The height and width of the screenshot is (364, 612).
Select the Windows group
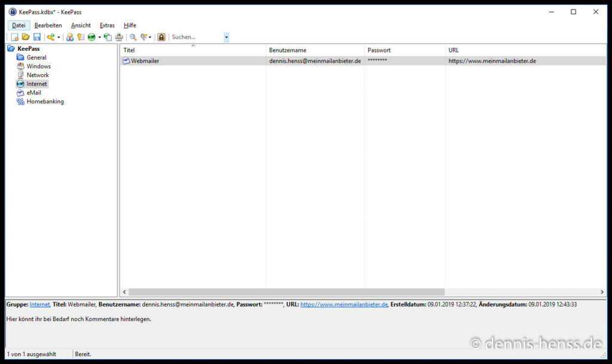39,66
